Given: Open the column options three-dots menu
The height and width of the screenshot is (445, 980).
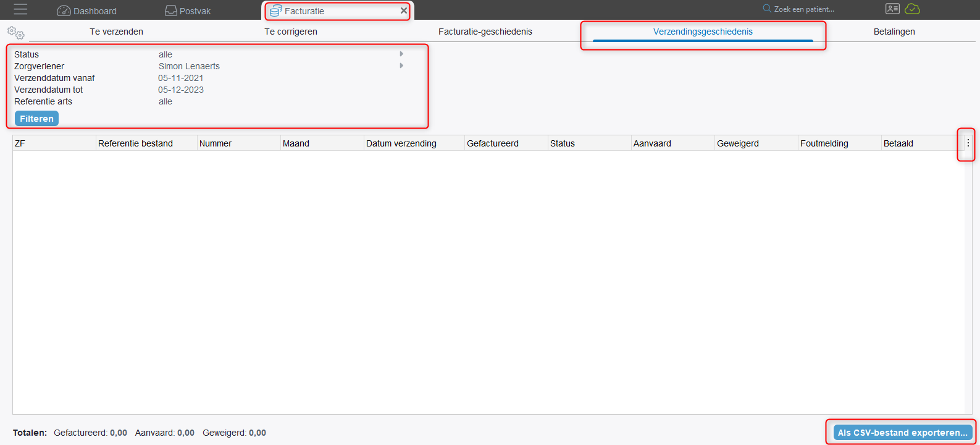Looking at the screenshot, I should [x=968, y=143].
